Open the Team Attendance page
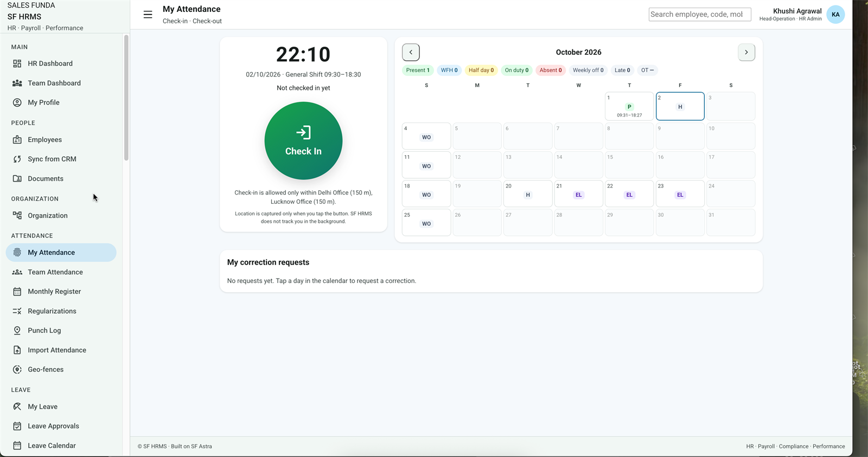 pos(61,272)
